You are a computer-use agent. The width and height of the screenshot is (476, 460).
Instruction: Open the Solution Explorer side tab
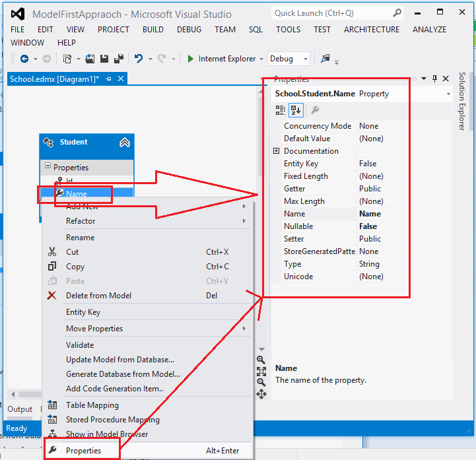pyautogui.click(x=461, y=102)
